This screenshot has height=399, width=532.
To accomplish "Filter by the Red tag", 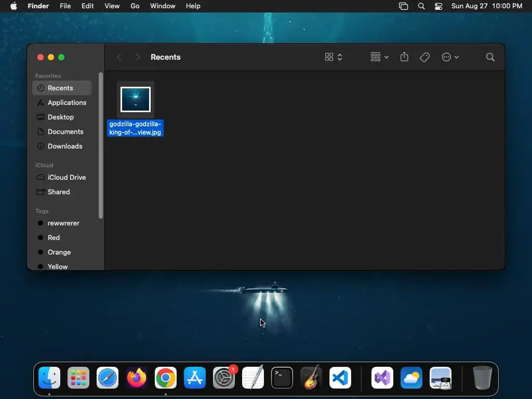I will [x=62, y=238].
